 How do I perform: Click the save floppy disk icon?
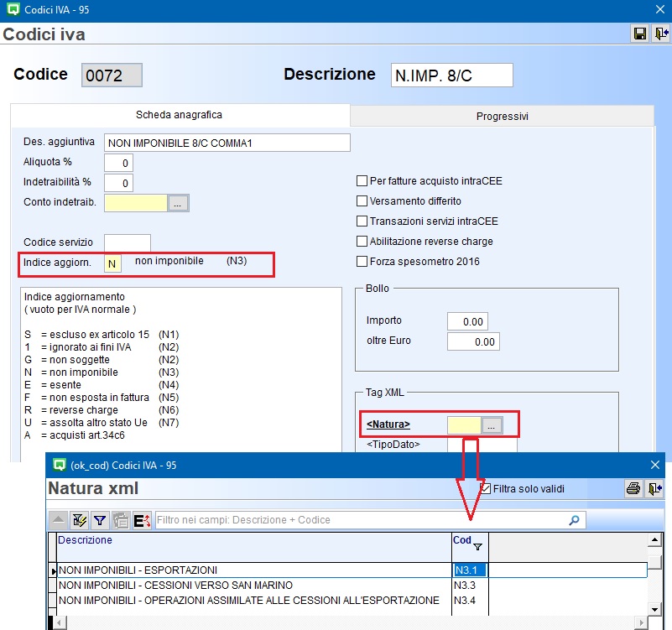pyautogui.click(x=640, y=34)
